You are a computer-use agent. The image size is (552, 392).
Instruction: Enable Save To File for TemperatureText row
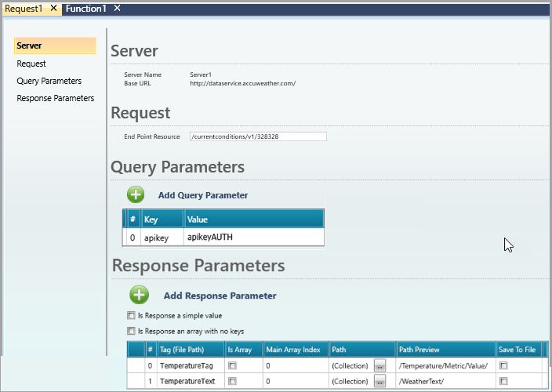(504, 381)
